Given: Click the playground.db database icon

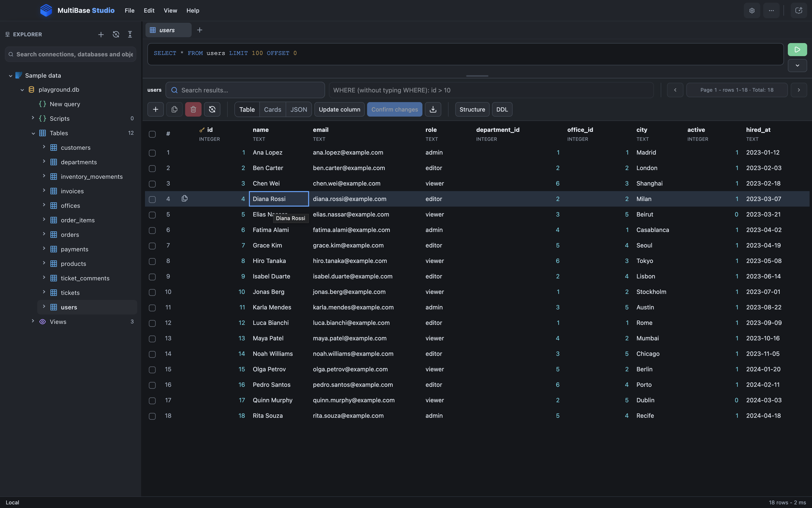Looking at the screenshot, I should click(x=32, y=90).
